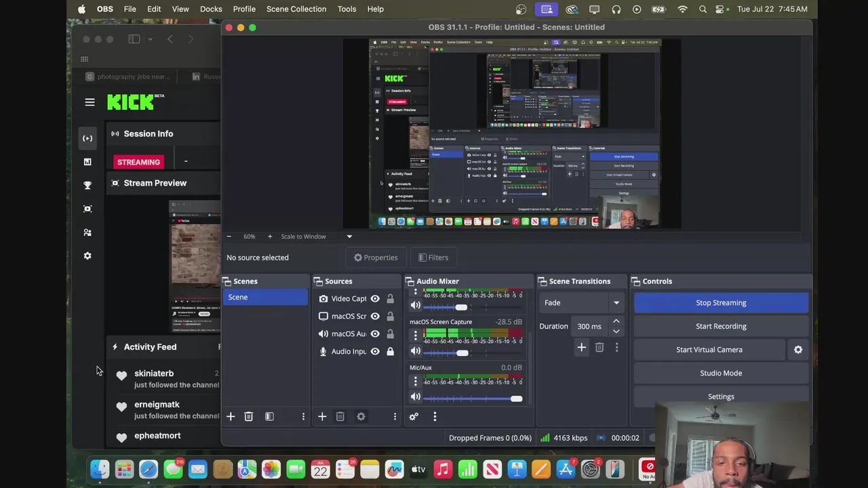Zoom in preview with plus icon

[270, 237]
